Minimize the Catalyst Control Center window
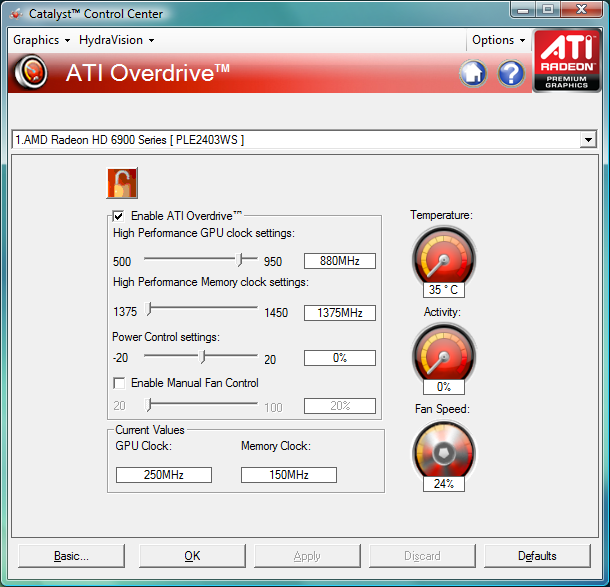The image size is (610, 587). coord(523,9)
